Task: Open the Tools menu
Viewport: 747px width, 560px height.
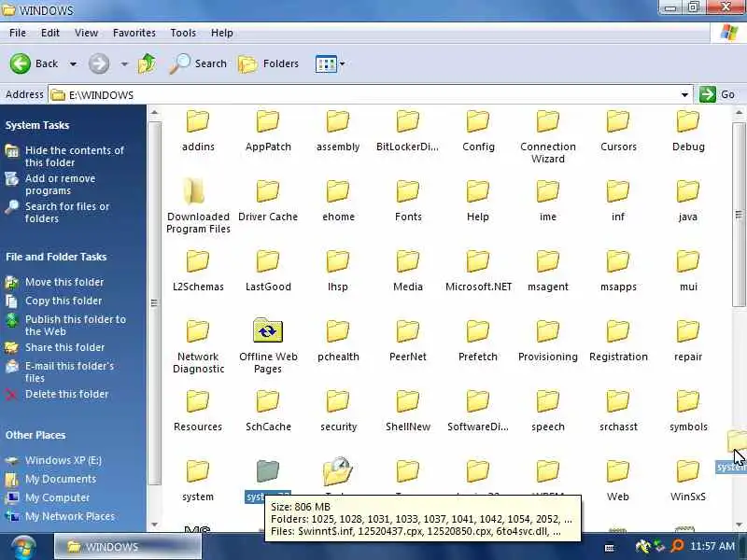Action: pos(183,33)
